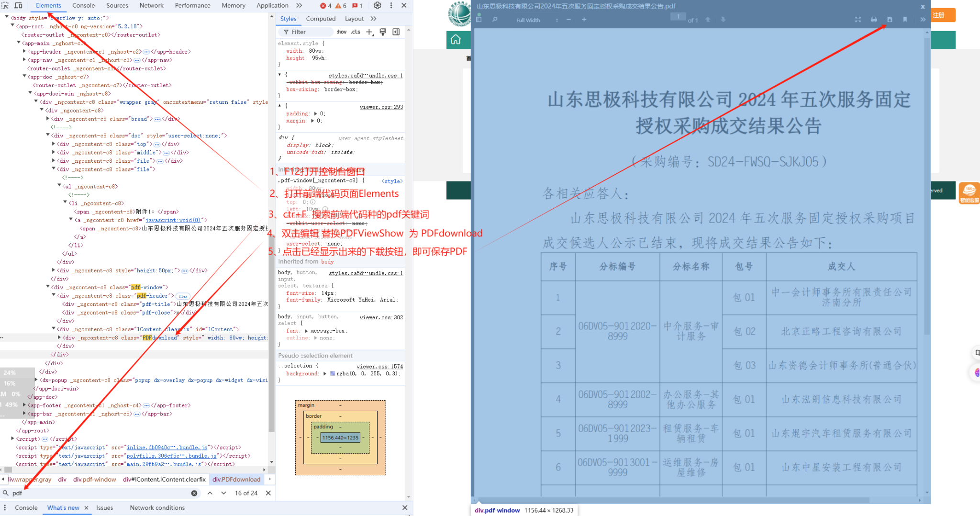980x516 pixels.
Task: Open the Computed styles tab
Action: pyautogui.click(x=321, y=19)
